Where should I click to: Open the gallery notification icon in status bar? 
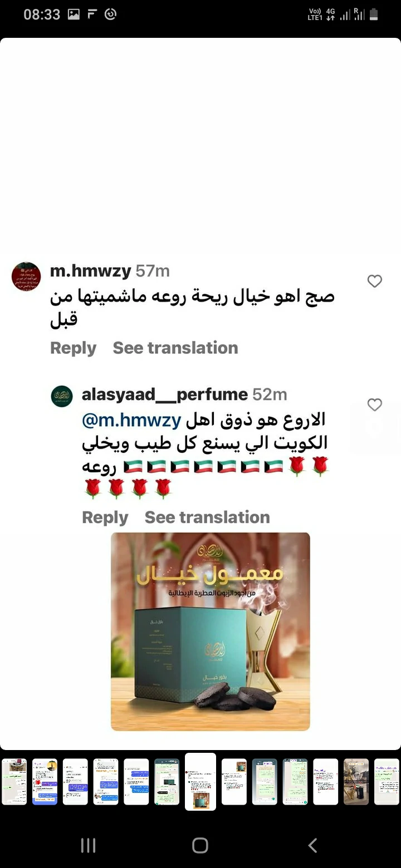pos(74,14)
